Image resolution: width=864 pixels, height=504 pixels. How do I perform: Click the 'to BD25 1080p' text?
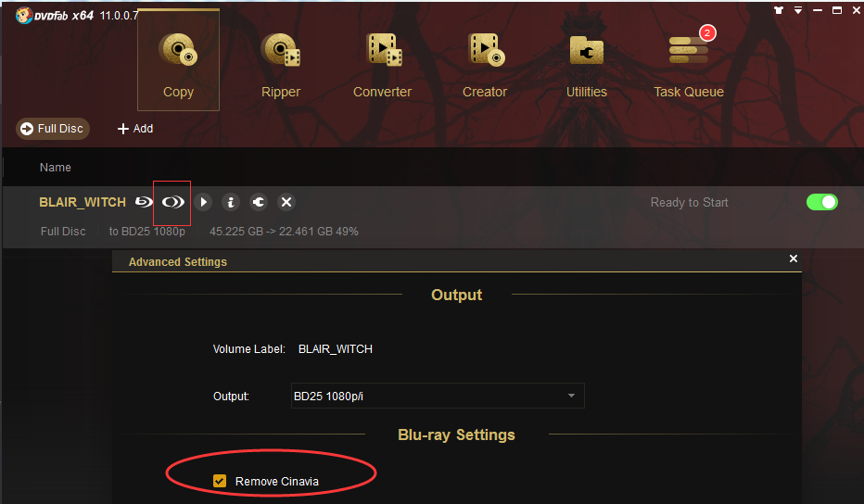(x=147, y=232)
